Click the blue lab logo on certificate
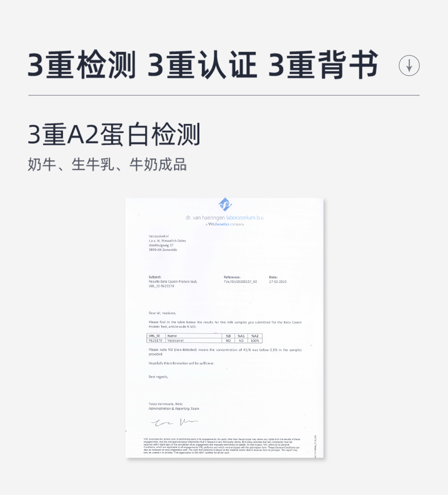Screen dimensions: 448x495 (225, 204)
